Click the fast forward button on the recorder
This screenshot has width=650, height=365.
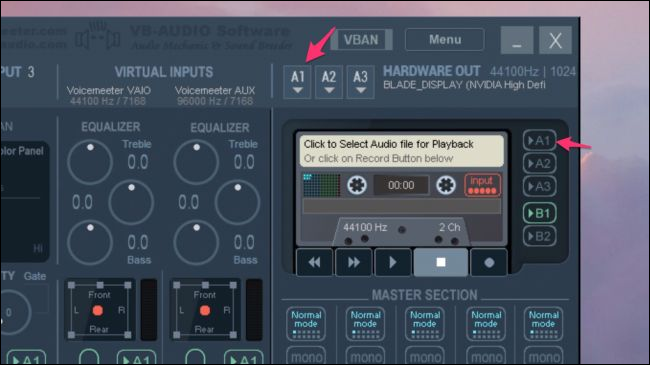(354, 262)
